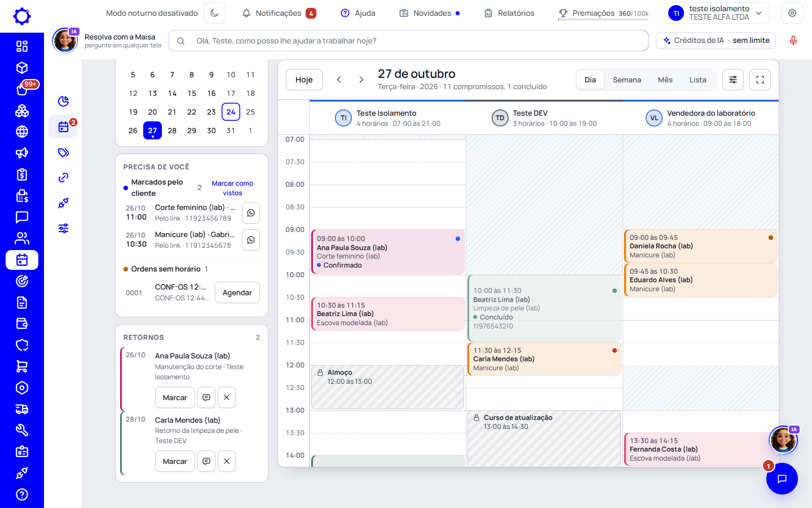Open chat bubble floating button
812x508 pixels.
[782, 479]
